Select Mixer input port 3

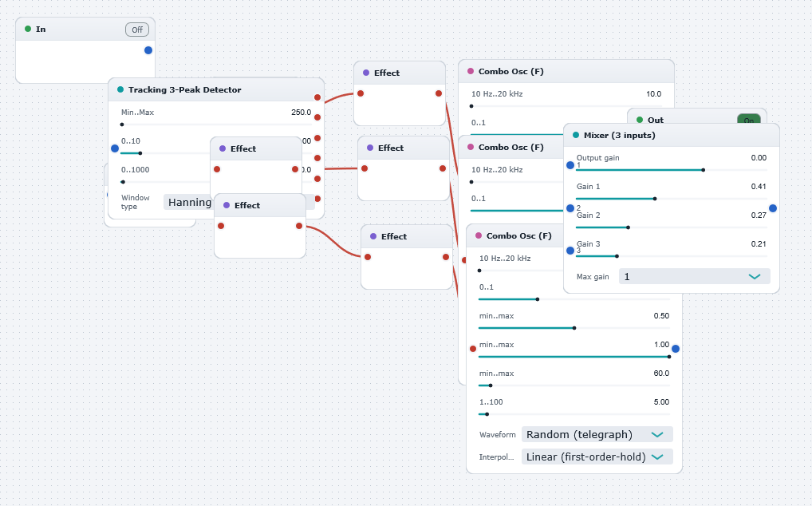coord(570,251)
